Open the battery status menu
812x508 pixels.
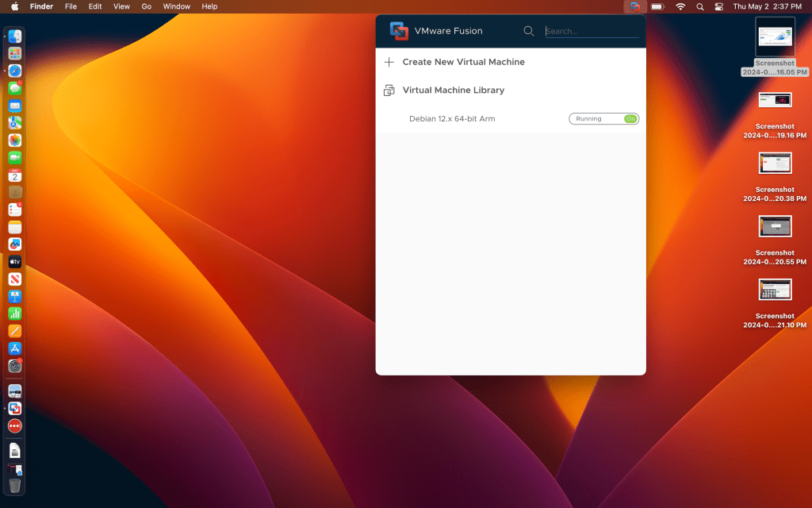(657, 6)
